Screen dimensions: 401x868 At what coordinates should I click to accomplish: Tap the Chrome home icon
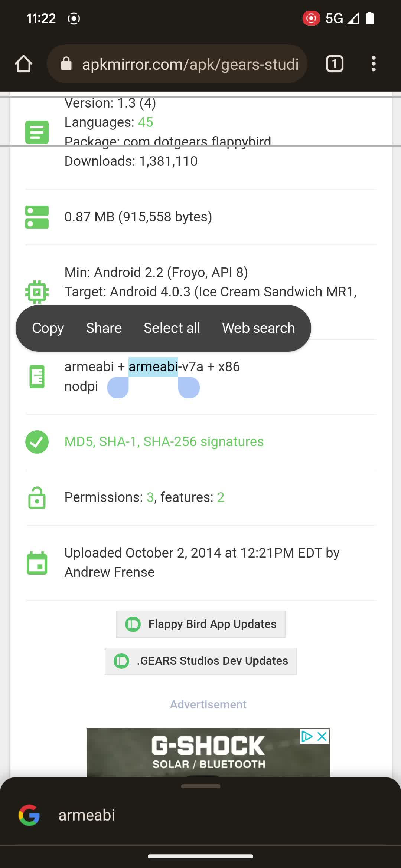point(23,64)
